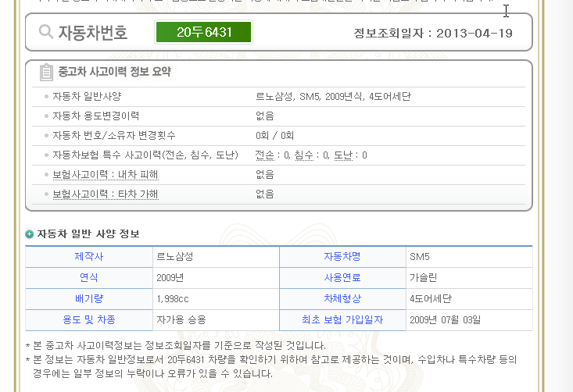The height and width of the screenshot is (392, 573).
Task: Click 없음 value in 용도변경이력 row
Action: (x=264, y=116)
